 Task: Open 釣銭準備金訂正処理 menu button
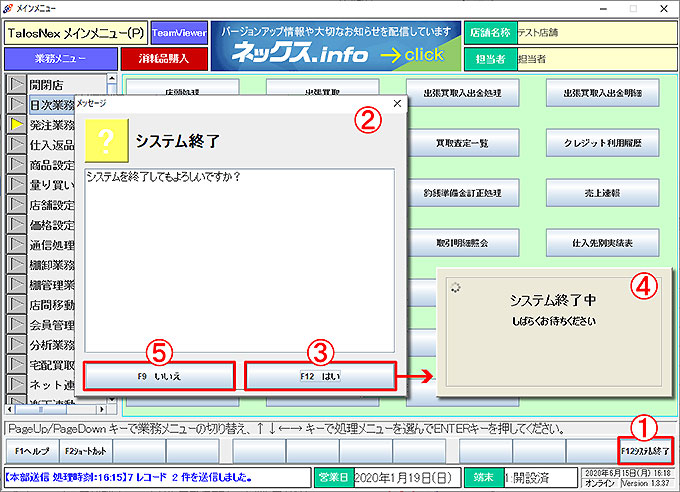[462, 193]
